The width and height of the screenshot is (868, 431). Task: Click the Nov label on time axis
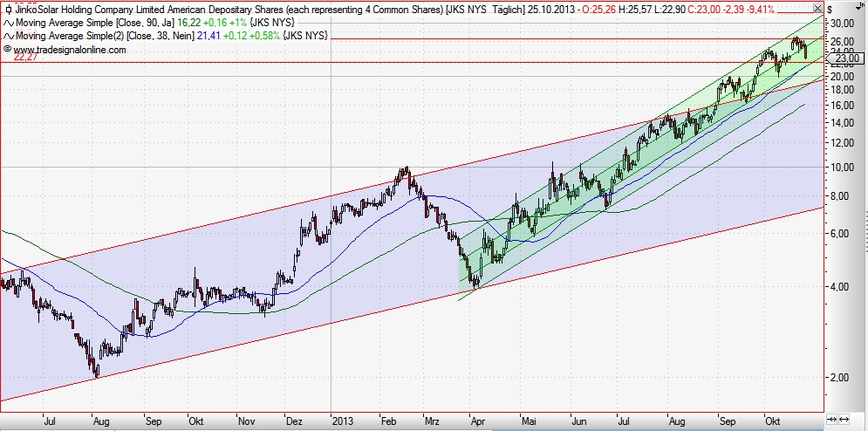[246, 421]
